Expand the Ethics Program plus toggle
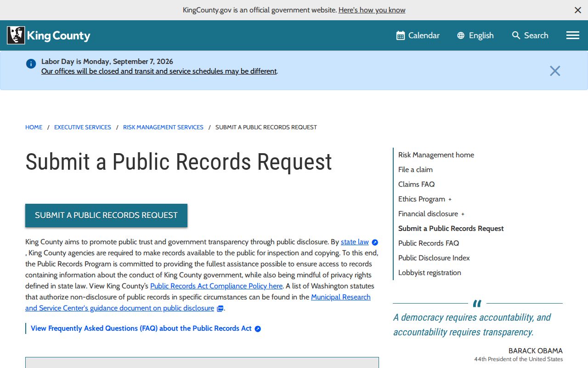588x368 pixels. pos(450,200)
